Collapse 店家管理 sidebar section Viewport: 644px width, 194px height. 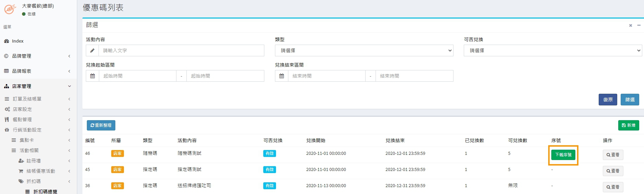22,86
